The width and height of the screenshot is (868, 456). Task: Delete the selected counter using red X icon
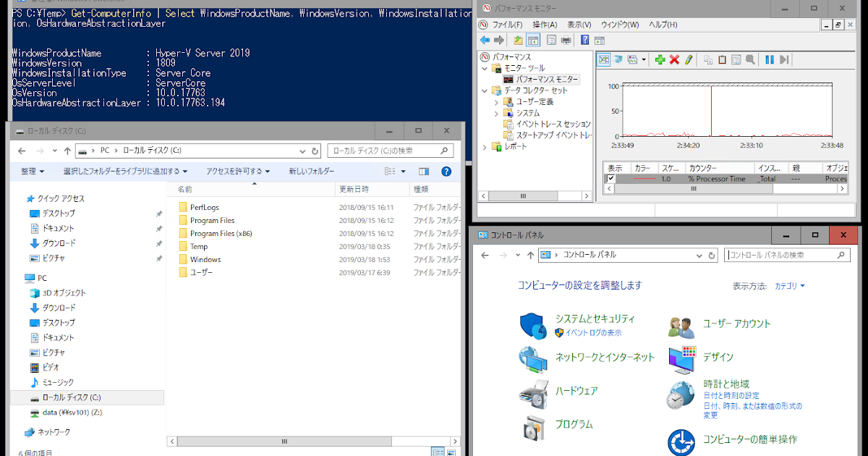click(673, 59)
